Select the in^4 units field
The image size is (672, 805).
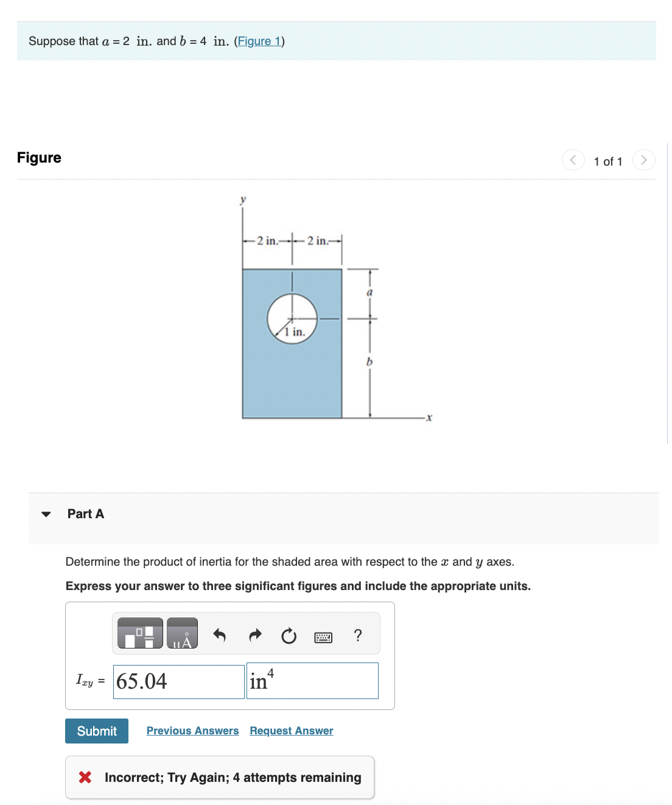(312, 680)
